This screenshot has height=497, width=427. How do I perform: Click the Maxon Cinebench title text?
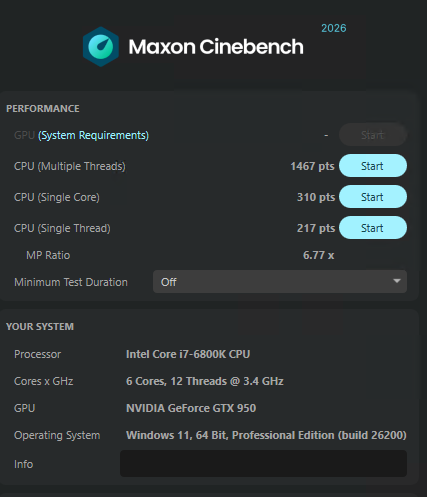[216, 47]
